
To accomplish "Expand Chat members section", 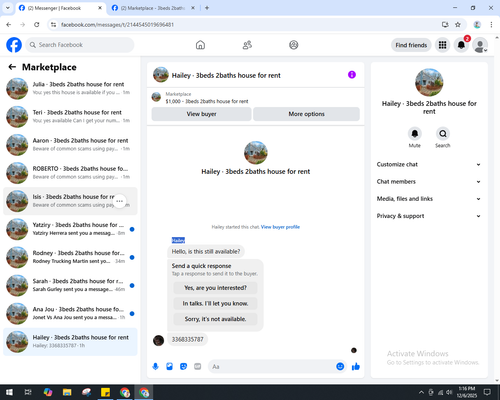I will coord(429,182).
